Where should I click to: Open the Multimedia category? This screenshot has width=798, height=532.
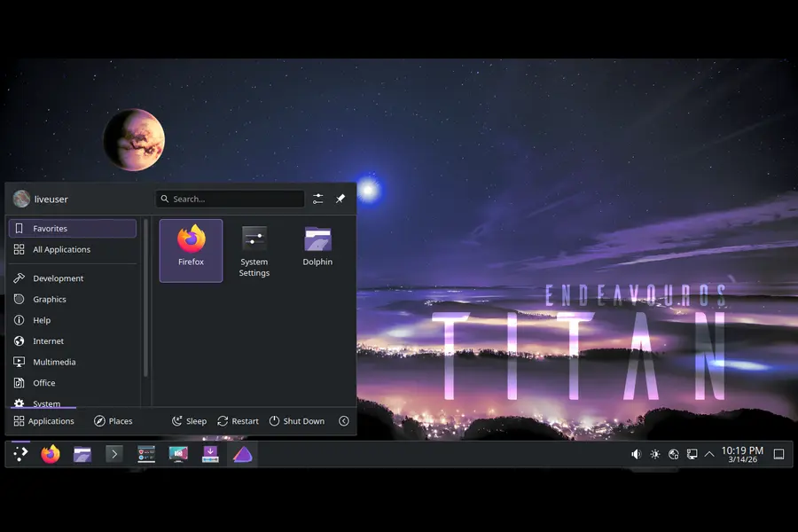[56, 362]
